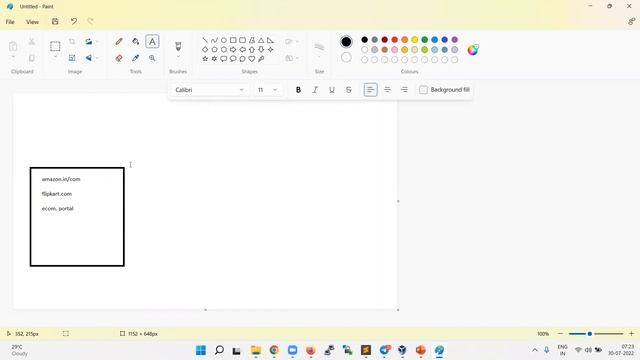Screen dimensions: 640x360
Task: Expand the Rotate options arrow
Action: [x=97, y=42]
